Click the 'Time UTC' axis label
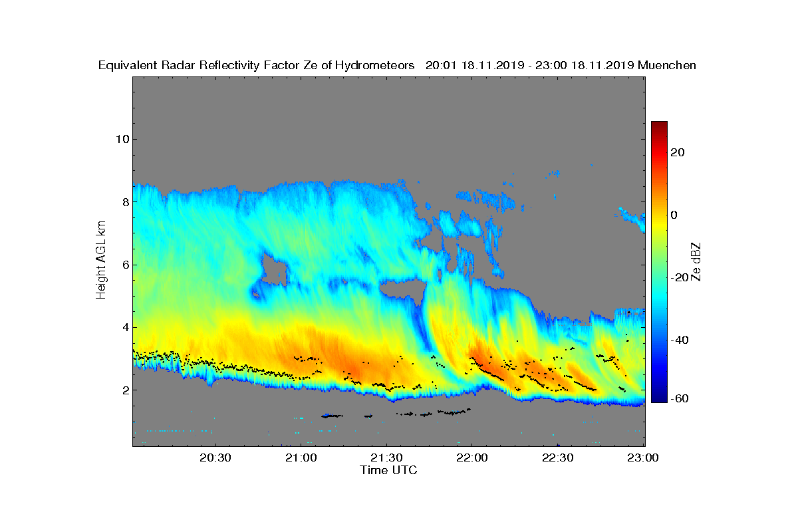The height and width of the screenshot is (532, 798). pos(389,470)
